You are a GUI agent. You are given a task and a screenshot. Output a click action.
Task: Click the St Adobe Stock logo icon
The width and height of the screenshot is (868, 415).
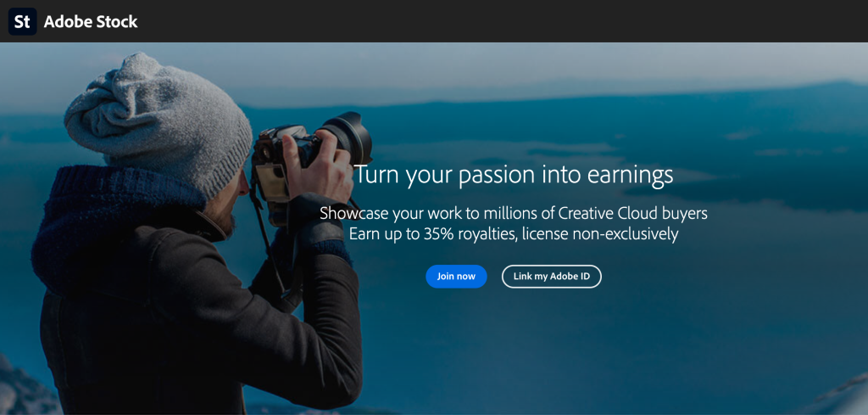tap(23, 21)
